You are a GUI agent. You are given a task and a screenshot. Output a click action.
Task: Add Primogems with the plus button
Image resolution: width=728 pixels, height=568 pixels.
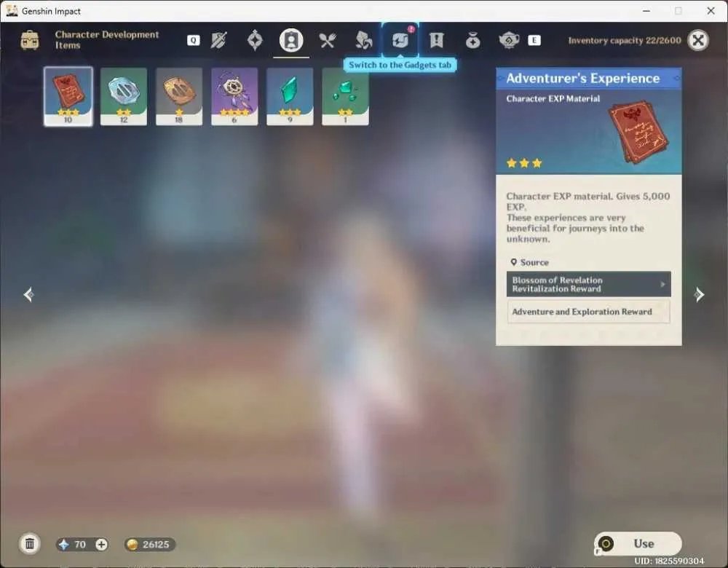pos(101,544)
